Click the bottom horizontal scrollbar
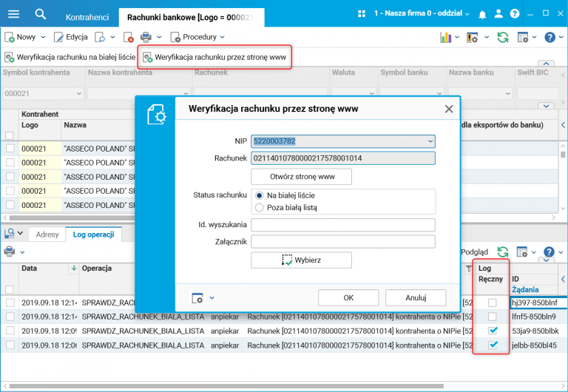568x392 pixels. (226, 386)
